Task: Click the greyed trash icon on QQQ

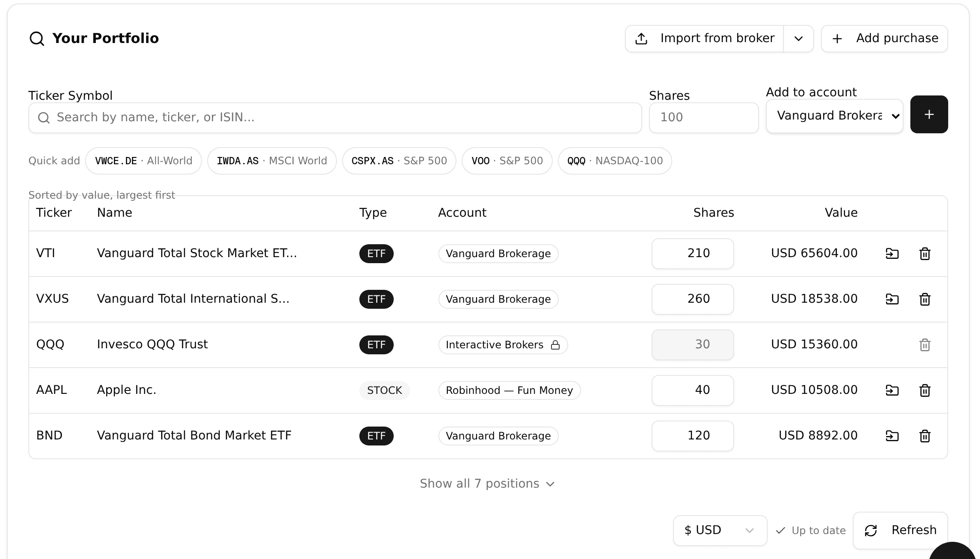Action: tap(925, 345)
